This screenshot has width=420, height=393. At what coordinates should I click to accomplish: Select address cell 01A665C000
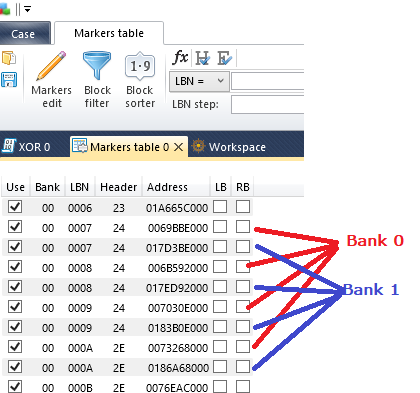[x=177, y=208]
